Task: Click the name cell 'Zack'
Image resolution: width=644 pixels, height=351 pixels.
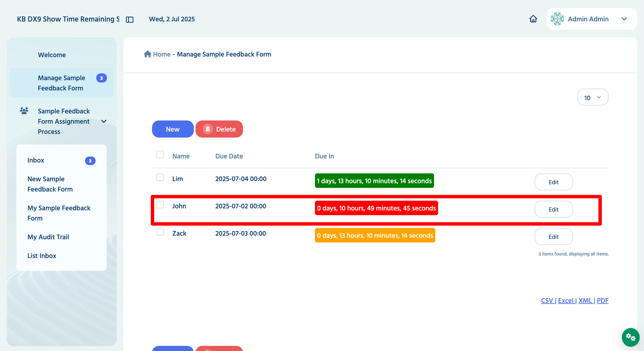Action: (x=179, y=233)
